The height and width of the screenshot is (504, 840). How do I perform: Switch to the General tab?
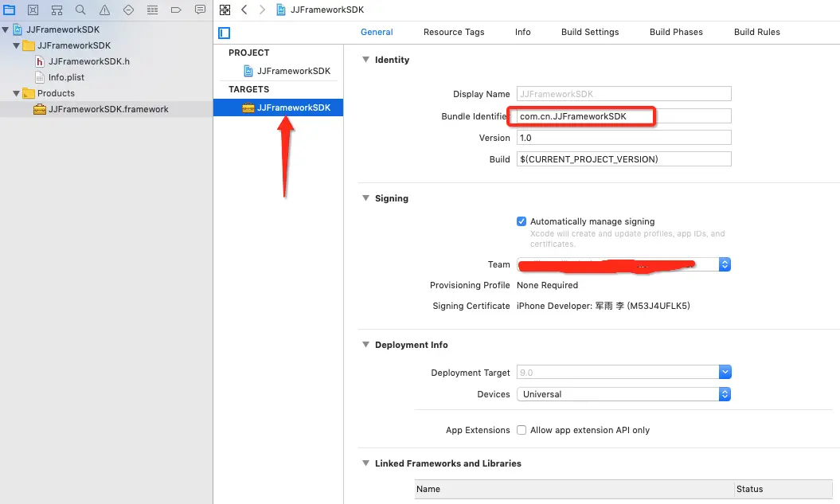tap(377, 32)
